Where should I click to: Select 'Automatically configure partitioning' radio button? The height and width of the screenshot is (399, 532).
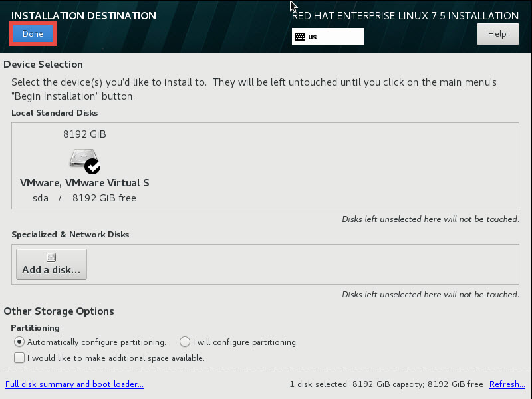(x=19, y=342)
